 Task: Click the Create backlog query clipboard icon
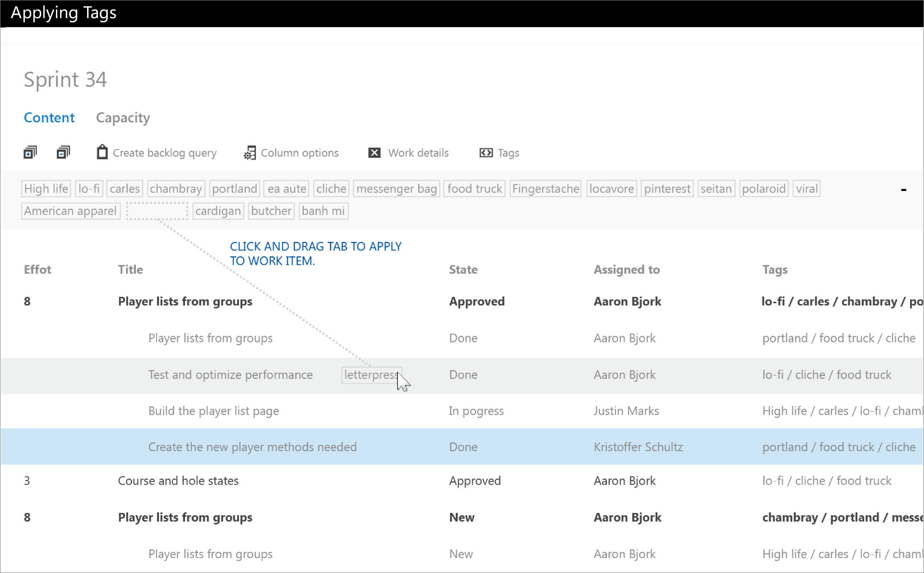pyautogui.click(x=102, y=152)
